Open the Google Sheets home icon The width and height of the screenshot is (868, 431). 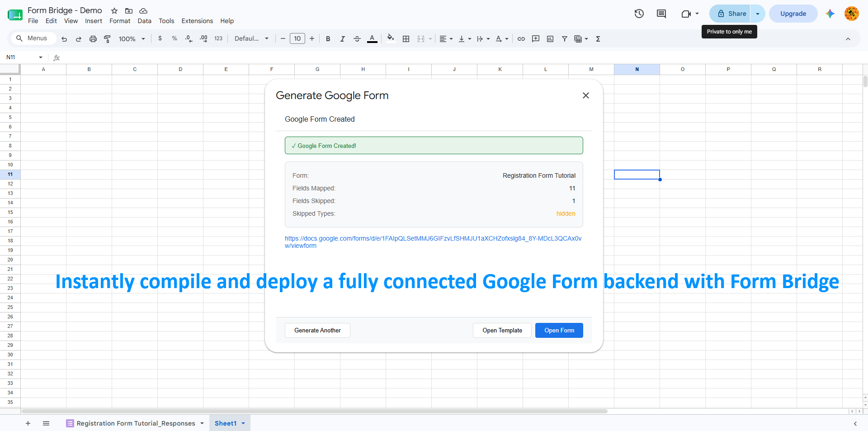15,14
